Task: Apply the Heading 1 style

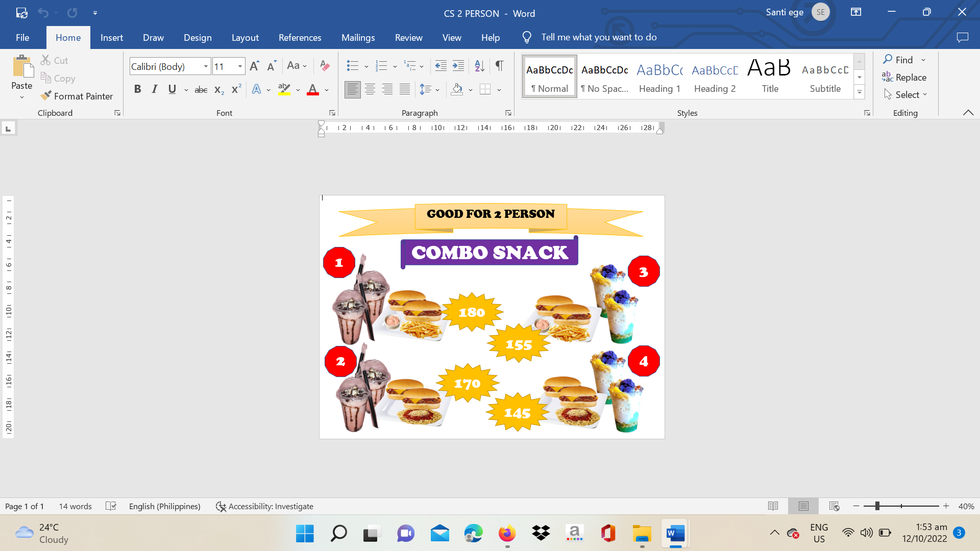Action: [x=659, y=77]
